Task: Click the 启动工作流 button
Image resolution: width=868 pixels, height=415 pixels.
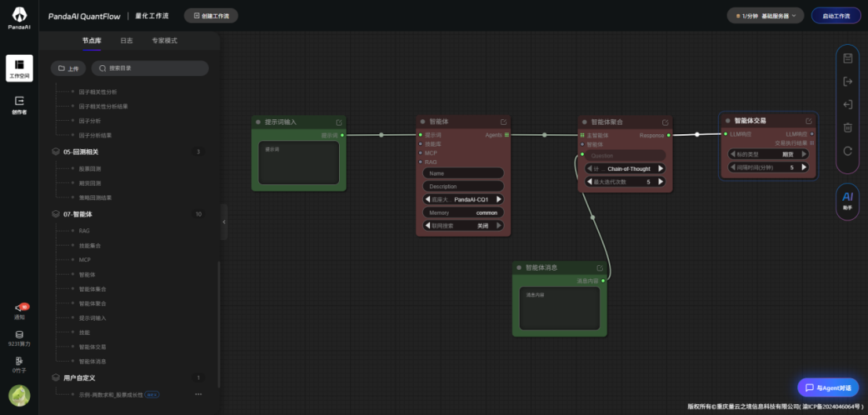Action: [836, 16]
